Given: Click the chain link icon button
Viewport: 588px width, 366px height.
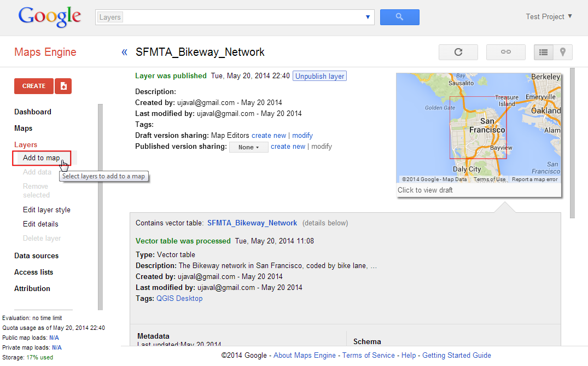Looking at the screenshot, I should pos(505,52).
